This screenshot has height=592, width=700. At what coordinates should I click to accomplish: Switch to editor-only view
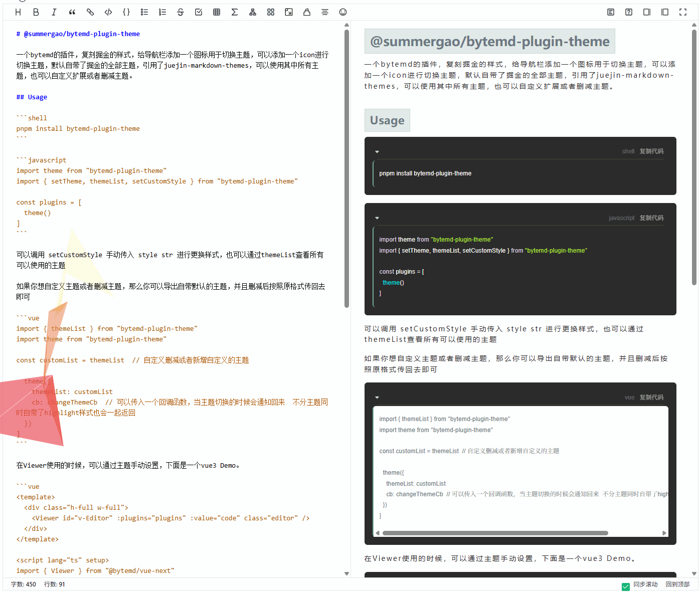tap(647, 12)
